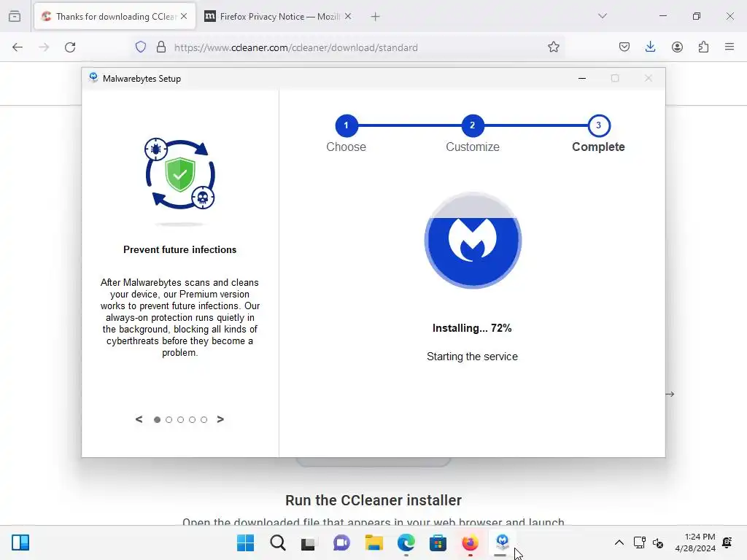747x560 pixels.
Task: Open the notification center icon
Action: [727, 542]
